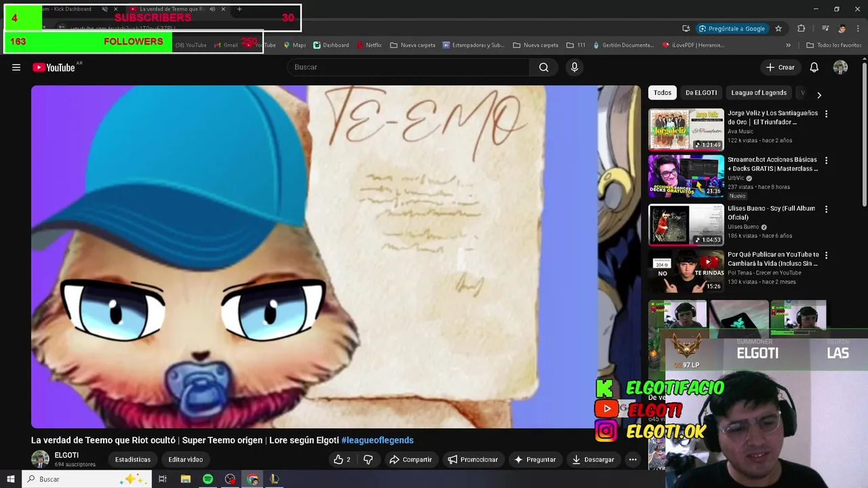Viewport: 868px width, 488px height.
Task: Open the Chrome three-dot menu
Action: pos(858,28)
